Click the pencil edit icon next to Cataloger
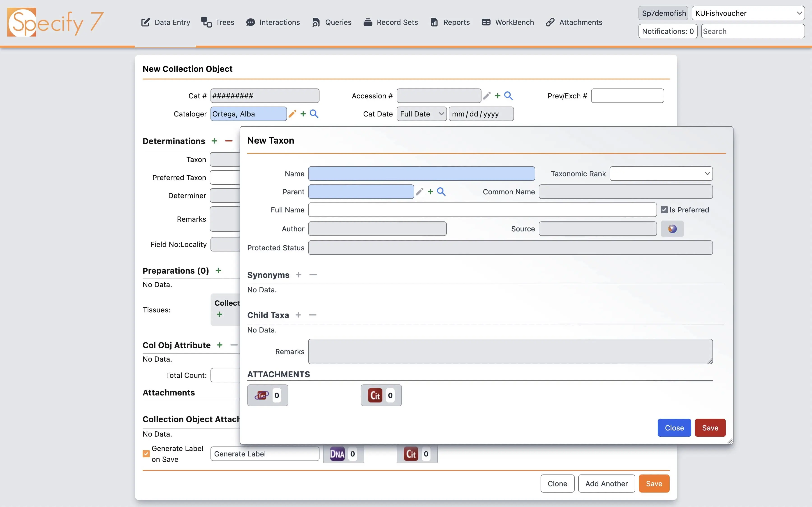812x507 pixels. pos(292,114)
